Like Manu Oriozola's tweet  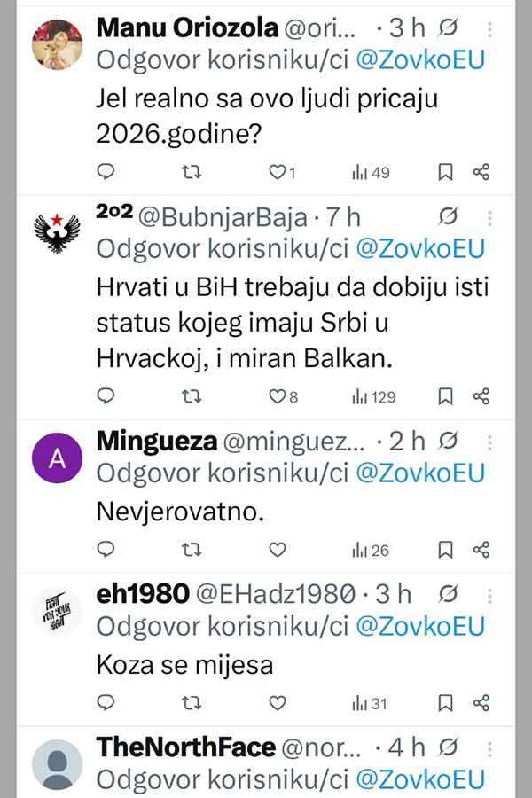pyautogui.click(x=278, y=172)
